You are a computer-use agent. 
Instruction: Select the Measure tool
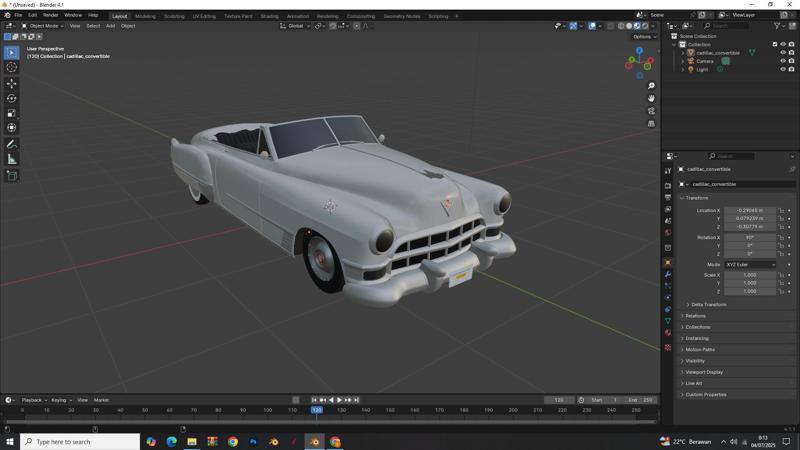point(12,159)
